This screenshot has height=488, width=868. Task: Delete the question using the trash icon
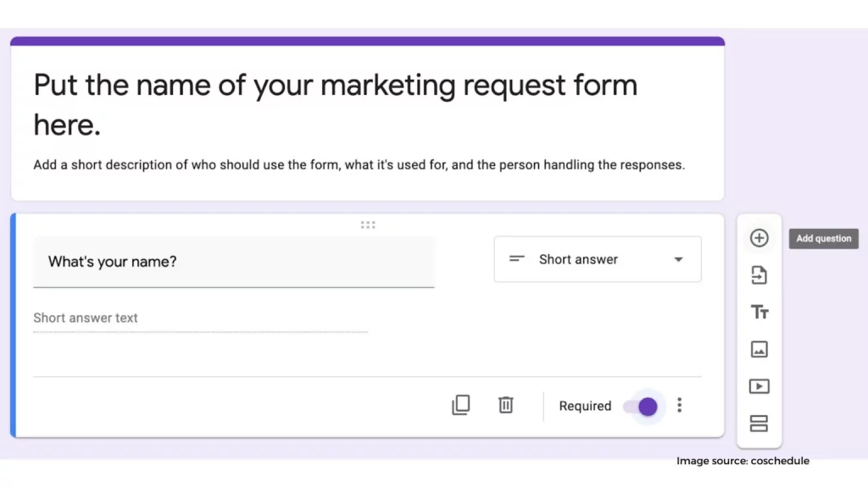[505, 405]
